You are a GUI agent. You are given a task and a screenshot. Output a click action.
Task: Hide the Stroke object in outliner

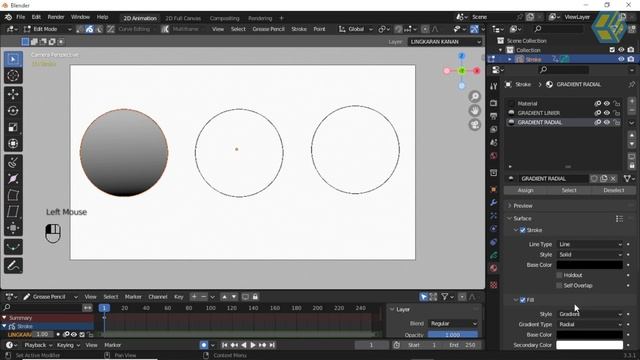621,59
